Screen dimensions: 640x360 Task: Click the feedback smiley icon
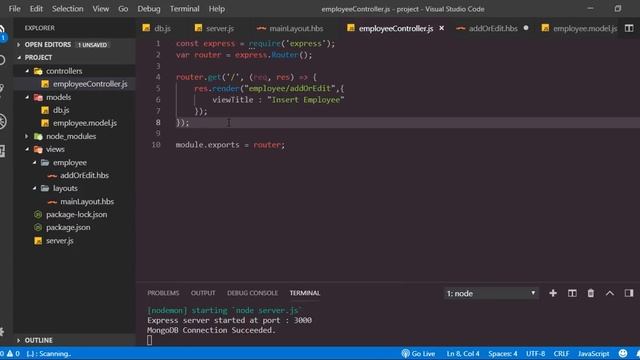click(623, 353)
